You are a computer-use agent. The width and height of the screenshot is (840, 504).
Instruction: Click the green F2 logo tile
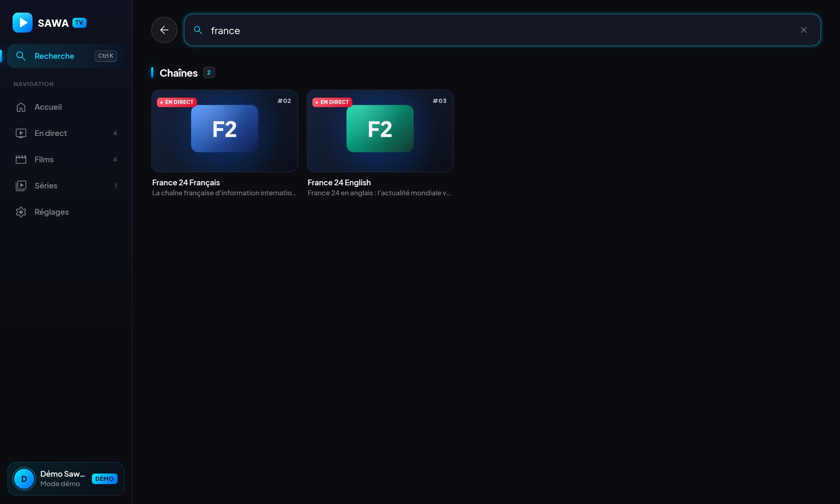[380, 129]
